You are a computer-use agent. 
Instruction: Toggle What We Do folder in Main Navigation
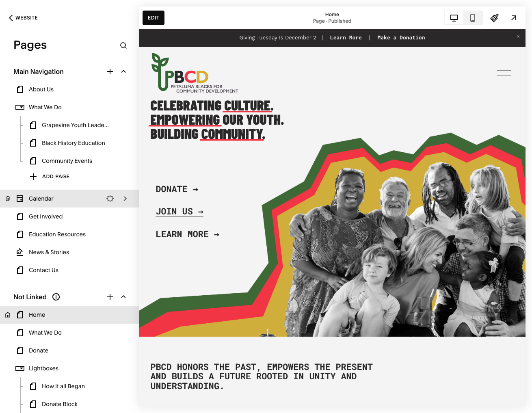click(x=20, y=107)
